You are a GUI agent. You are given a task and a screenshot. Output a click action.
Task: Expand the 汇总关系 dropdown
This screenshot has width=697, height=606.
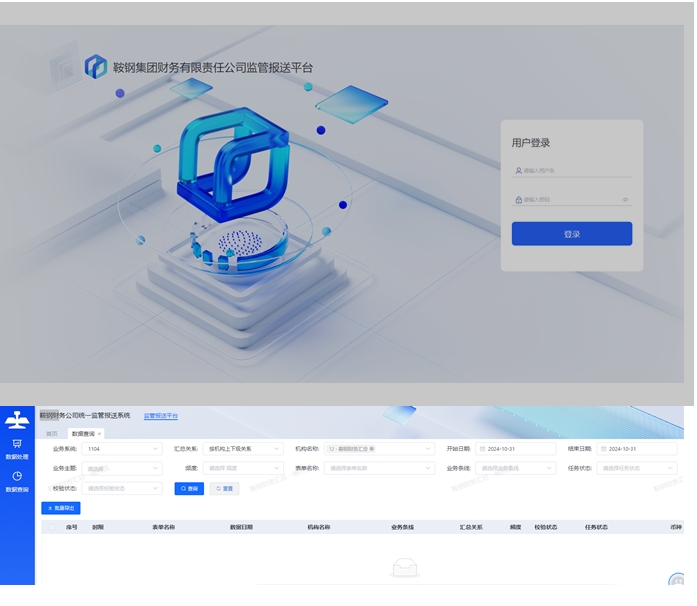(x=243, y=449)
